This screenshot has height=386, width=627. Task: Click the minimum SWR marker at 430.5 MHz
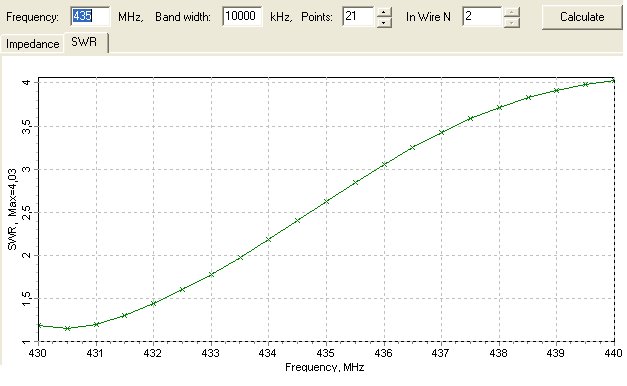click(68, 328)
